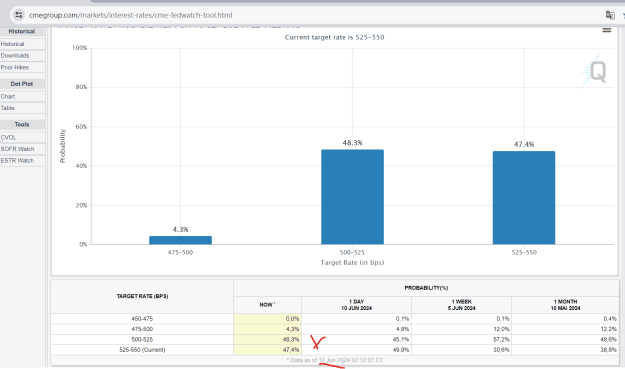Click the NOW cell showing 0,0%

coord(267,319)
